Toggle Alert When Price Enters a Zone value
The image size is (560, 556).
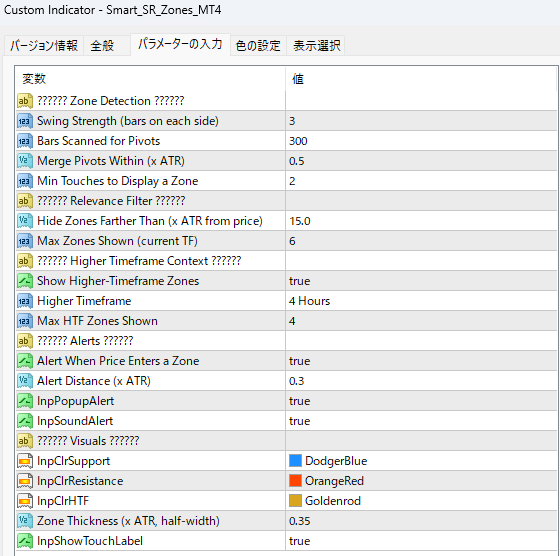(421, 361)
